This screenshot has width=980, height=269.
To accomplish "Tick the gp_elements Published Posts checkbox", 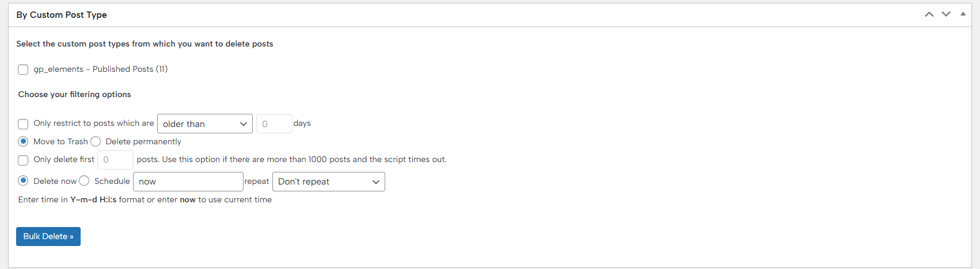I will click(23, 70).
